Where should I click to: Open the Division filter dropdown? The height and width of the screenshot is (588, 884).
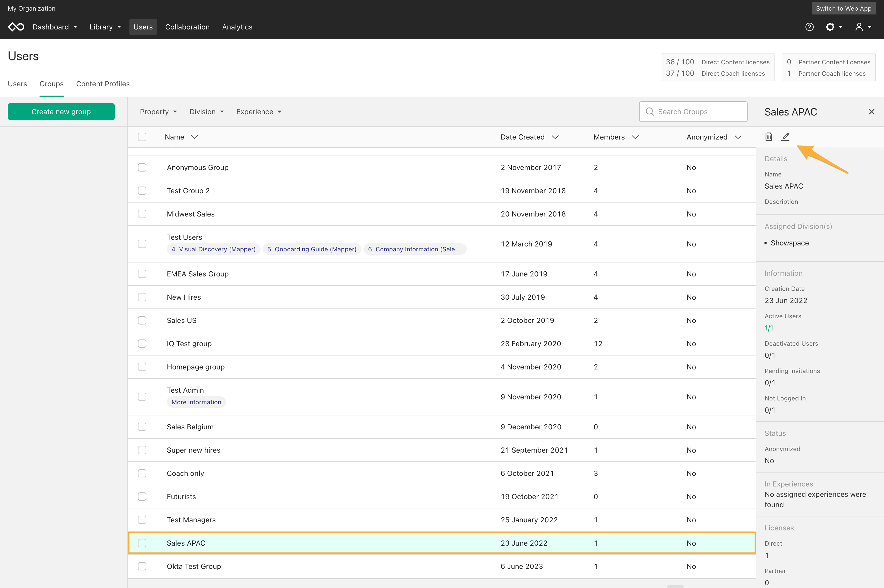coord(207,112)
